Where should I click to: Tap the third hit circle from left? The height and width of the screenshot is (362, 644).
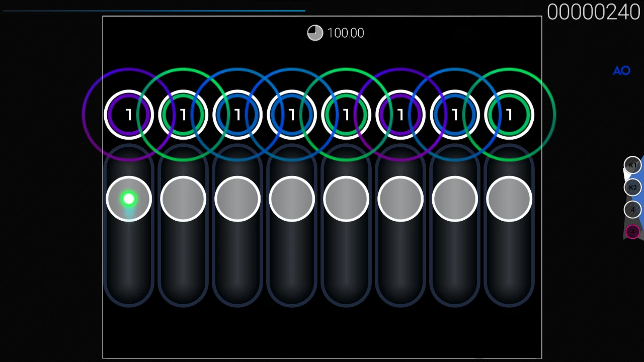[x=237, y=115]
